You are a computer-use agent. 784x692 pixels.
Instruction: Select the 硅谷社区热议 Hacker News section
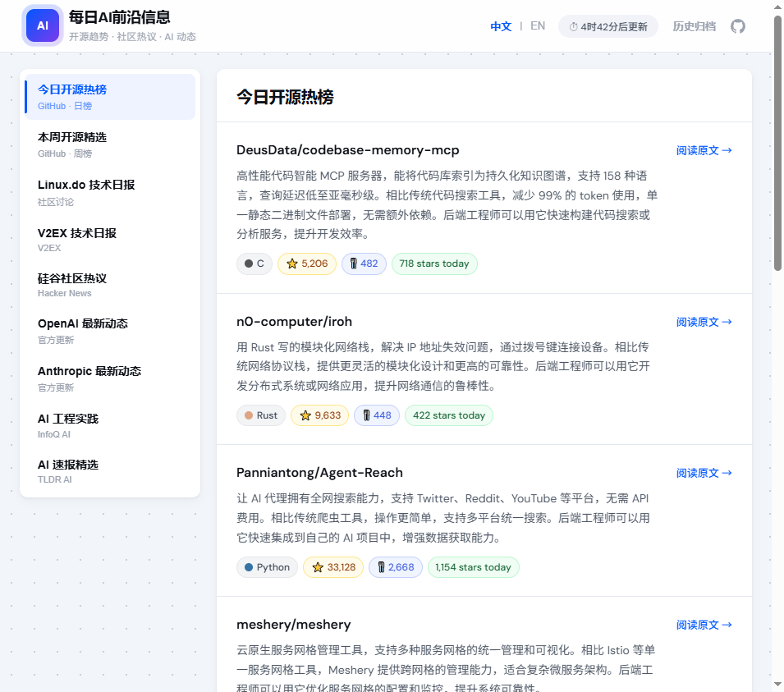110,285
